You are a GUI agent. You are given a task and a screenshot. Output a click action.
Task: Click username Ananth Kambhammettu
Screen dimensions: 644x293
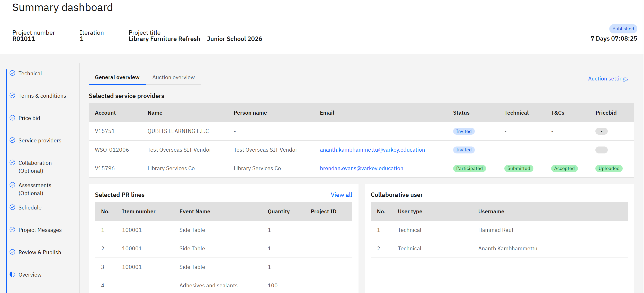pos(508,249)
